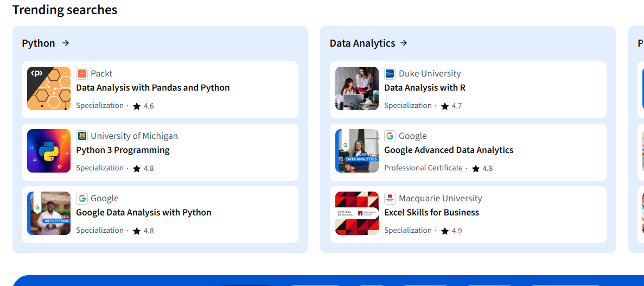The image size is (644, 286).
Task: Click the Macquarie University provider name
Action: pyautogui.click(x=441, y=199)
